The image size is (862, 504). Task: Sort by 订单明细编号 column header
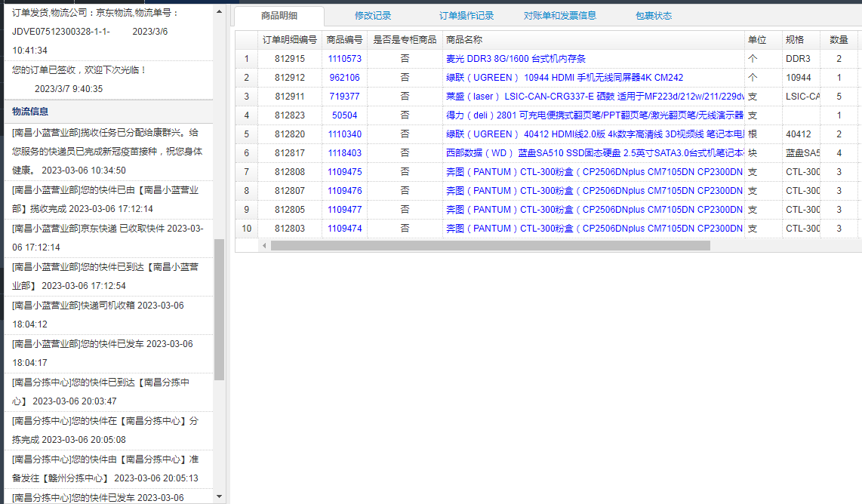(290, 39)
